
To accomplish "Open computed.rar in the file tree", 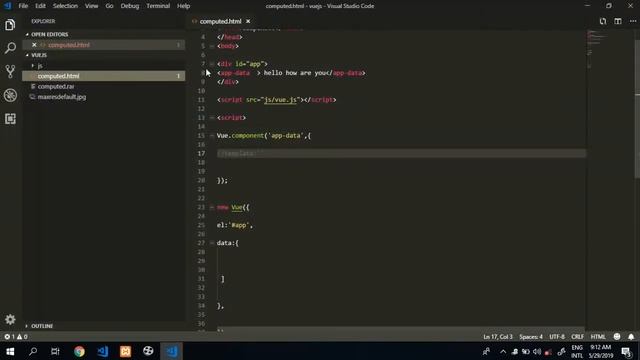I will click(x=104, y=87).
